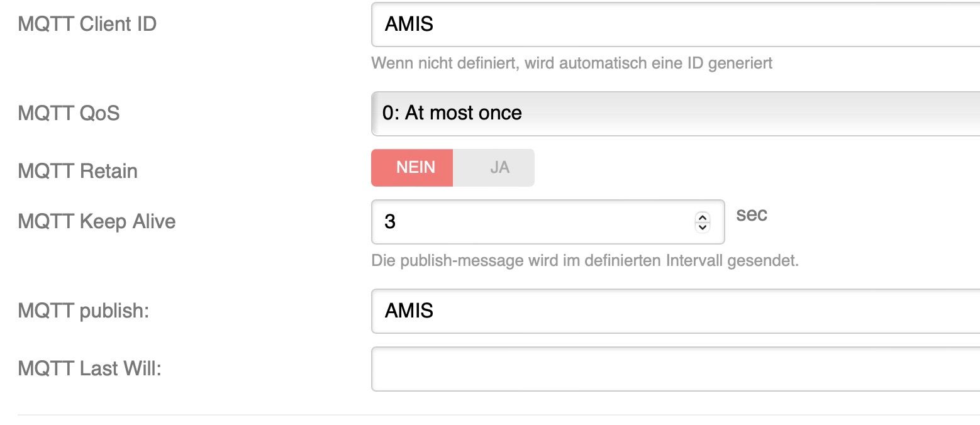
Task: Select NEIN for MQTT Retain
Action: tap(412, 168)
